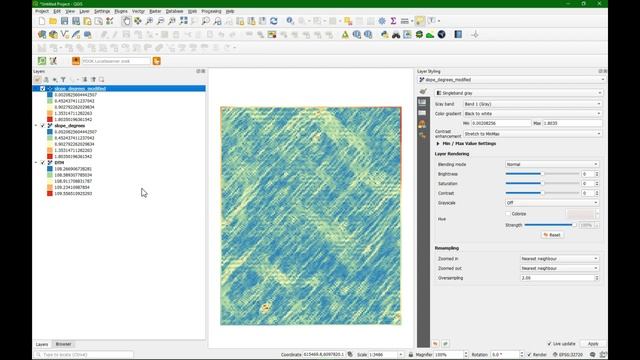Image resolution: width=640 pixels, height=360 pixels.
Task: Open the Project menu
Action: (42, 11)
